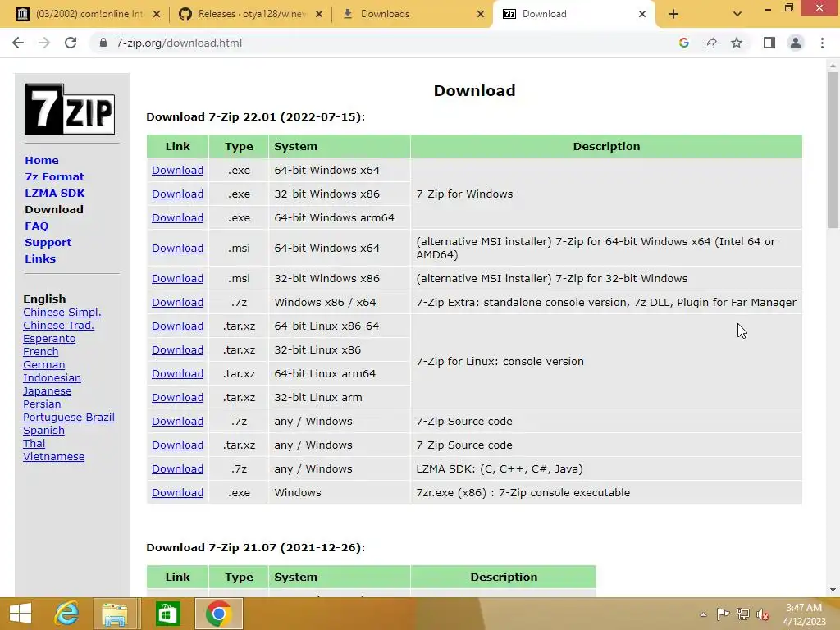This screenshot has height=630, width=840.
Task: Click the padlock site info icon
Action: 103,43
